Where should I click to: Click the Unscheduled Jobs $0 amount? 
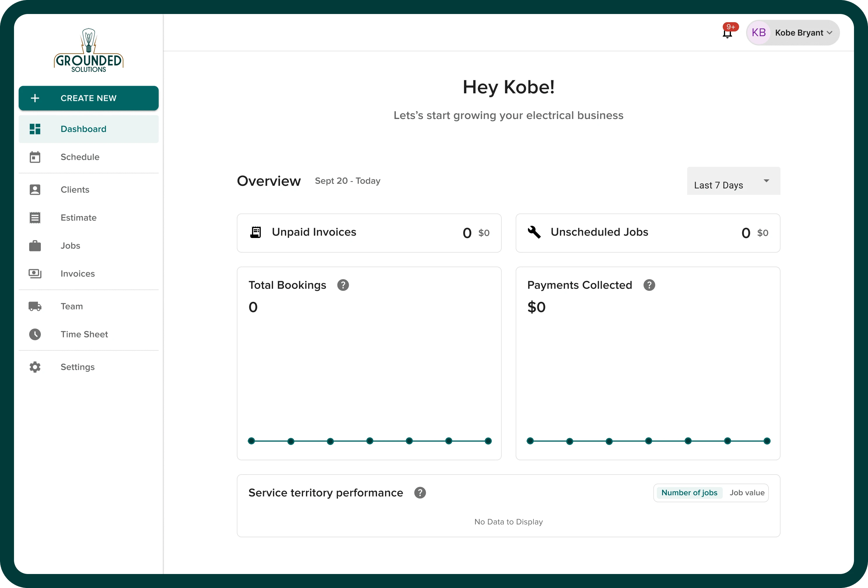click(x=763, y=233)
